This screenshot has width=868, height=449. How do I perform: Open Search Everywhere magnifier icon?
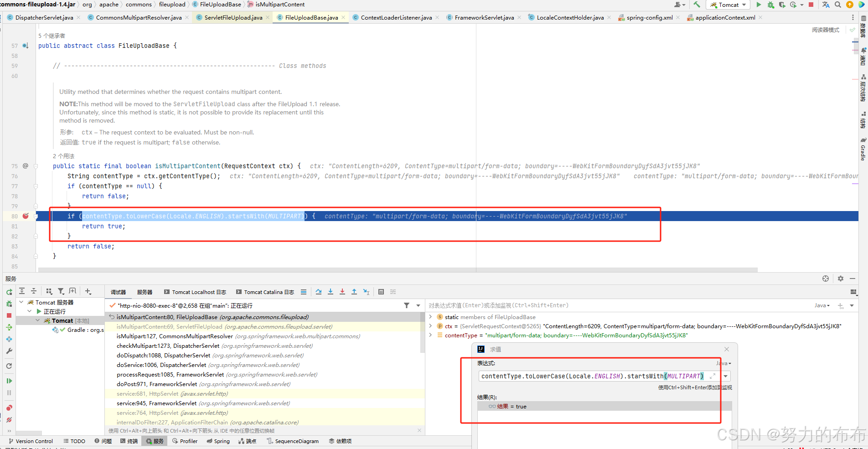coord(838,5)
